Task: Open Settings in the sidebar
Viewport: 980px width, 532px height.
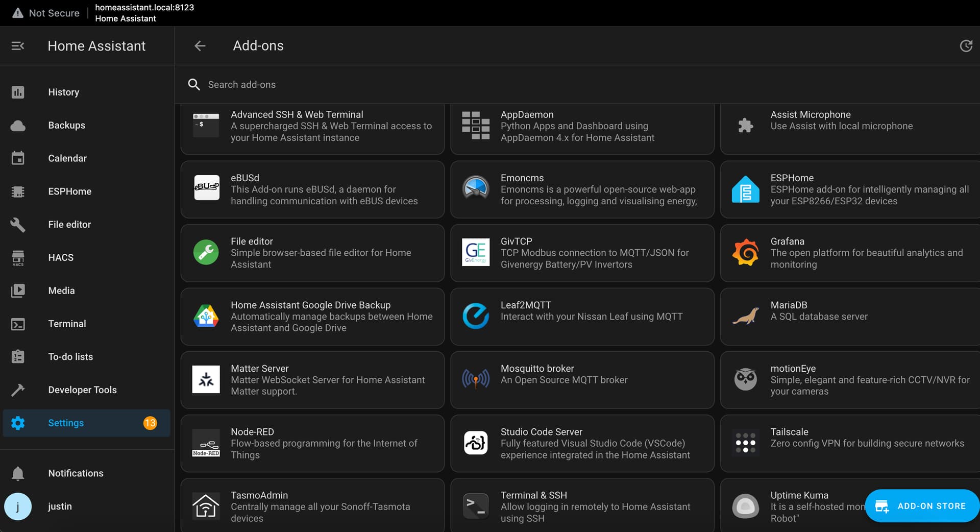Action: [x=87, y=423]
